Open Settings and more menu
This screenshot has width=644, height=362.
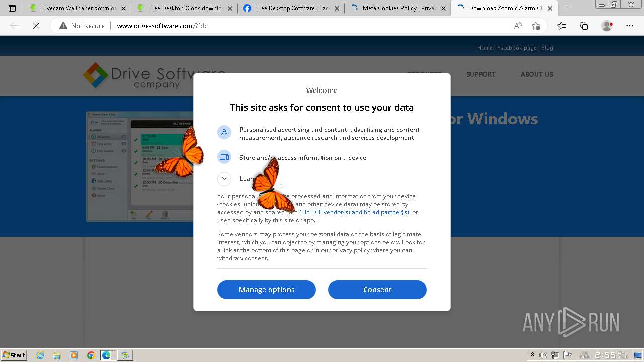(x=630, y=26)
